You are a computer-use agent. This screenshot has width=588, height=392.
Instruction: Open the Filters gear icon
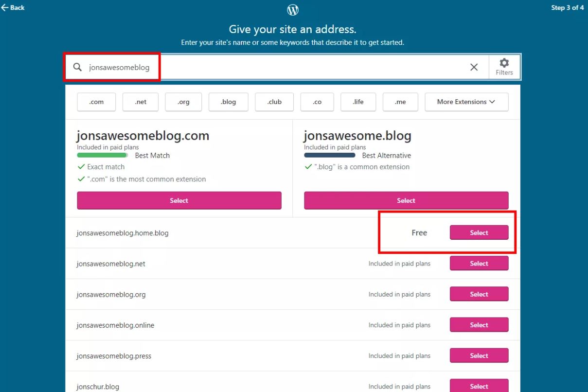point(504,67)
